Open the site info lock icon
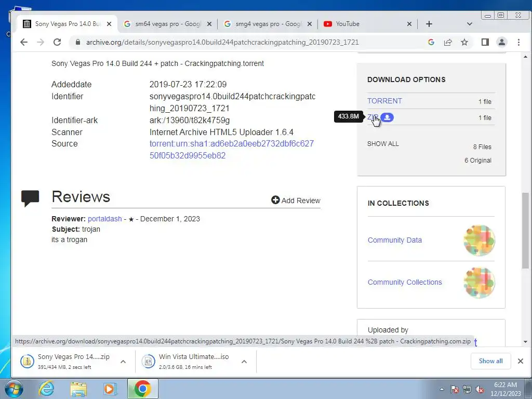Screen dimensions: 532x399 (x=78, y=42)
